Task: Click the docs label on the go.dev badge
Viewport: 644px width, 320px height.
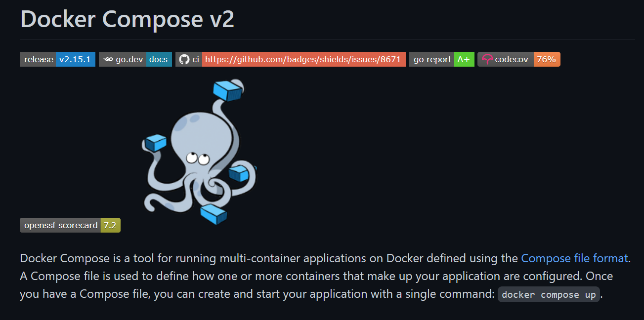Action: (x=159, y=59)
